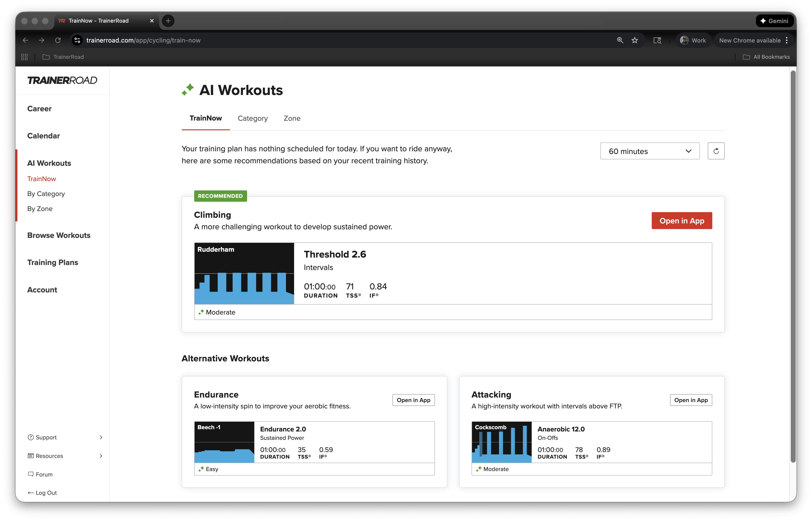Switch to the Category tab

pos(253,118)
